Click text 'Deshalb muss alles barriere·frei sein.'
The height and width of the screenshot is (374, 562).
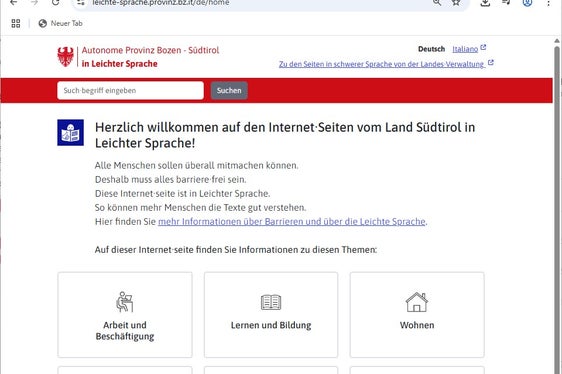(x=171, y=179)
